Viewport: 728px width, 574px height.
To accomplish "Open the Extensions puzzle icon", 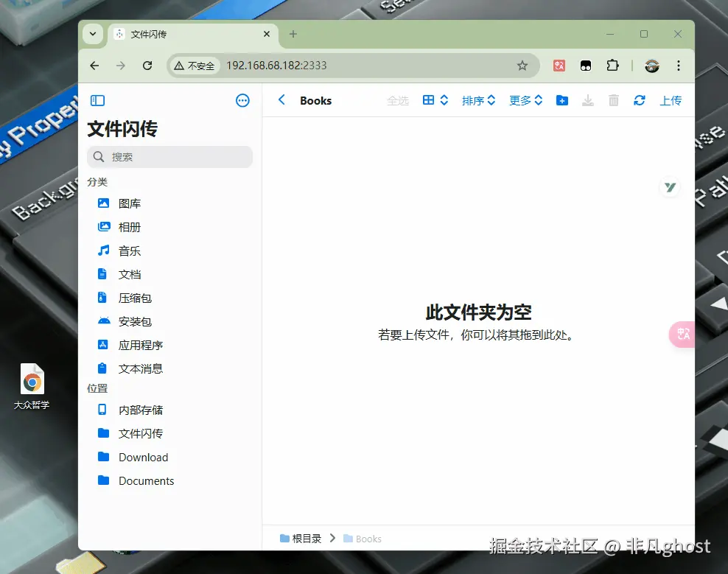I will 612,66.
